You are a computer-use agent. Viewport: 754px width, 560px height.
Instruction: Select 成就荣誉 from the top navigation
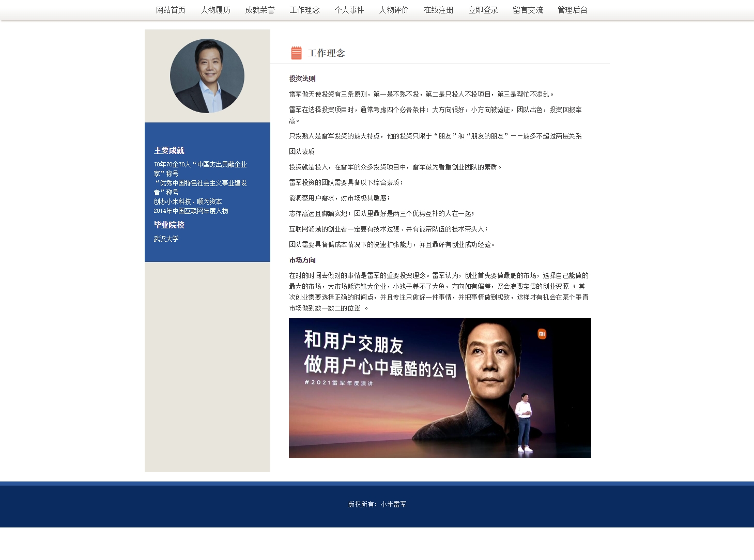point(260,10)
